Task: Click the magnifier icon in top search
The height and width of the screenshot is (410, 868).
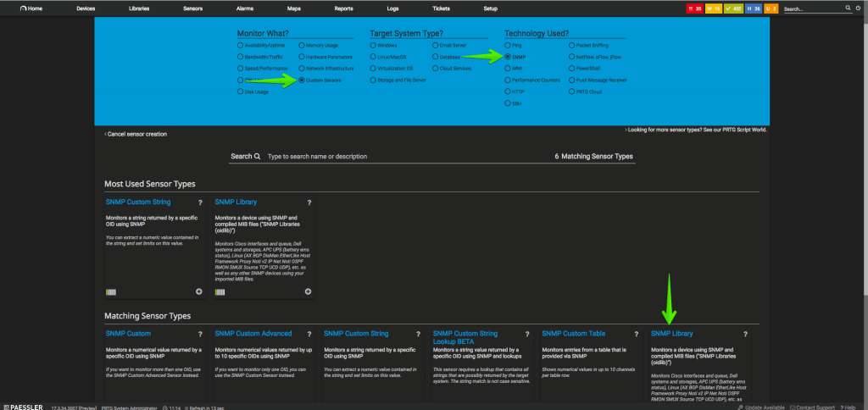Action: (x=848, y=8)
